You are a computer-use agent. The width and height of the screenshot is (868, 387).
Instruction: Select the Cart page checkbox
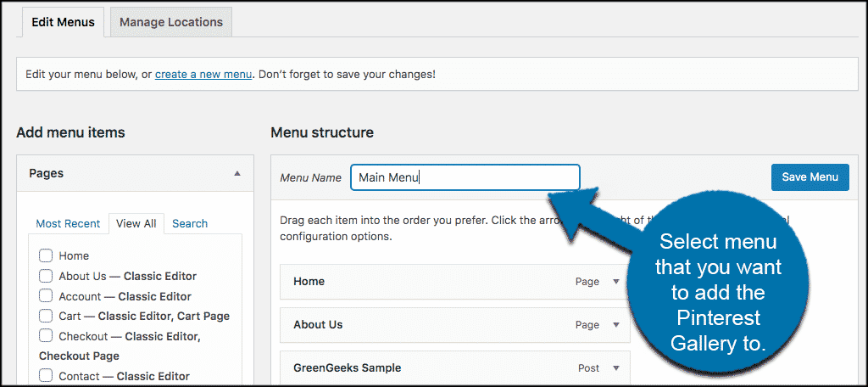click(x=46, y=316)
